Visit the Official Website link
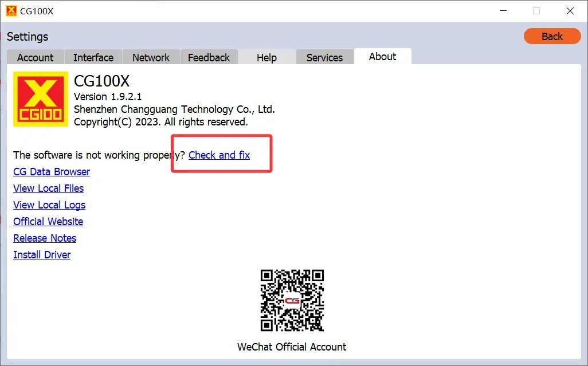This screenshot has width=588, height=366. [48, 222]
